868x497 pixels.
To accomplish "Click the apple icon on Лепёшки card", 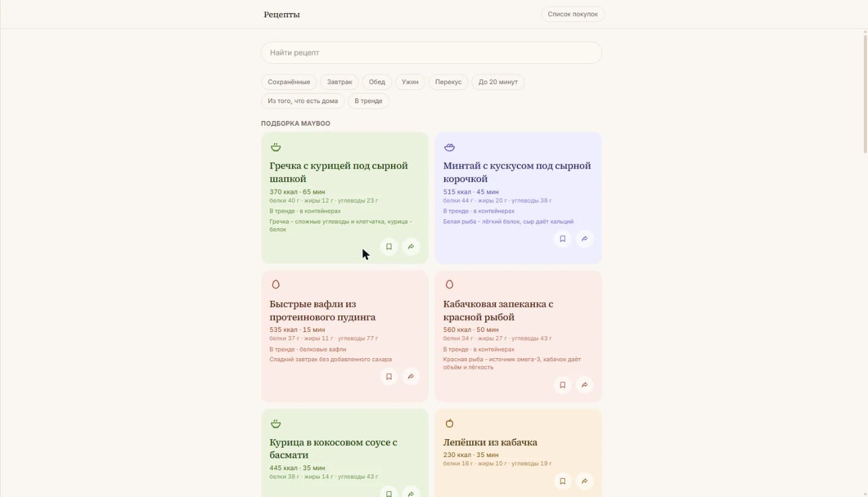I will (449, 423).
